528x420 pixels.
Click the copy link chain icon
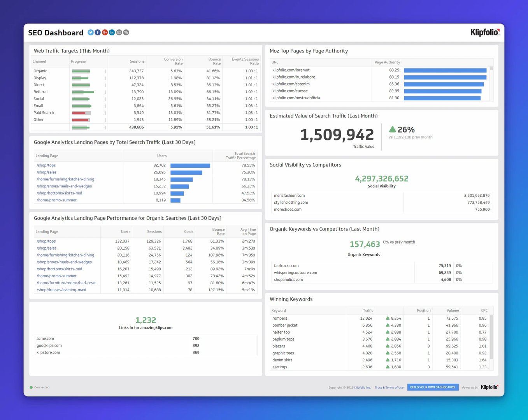pos(126,32)
